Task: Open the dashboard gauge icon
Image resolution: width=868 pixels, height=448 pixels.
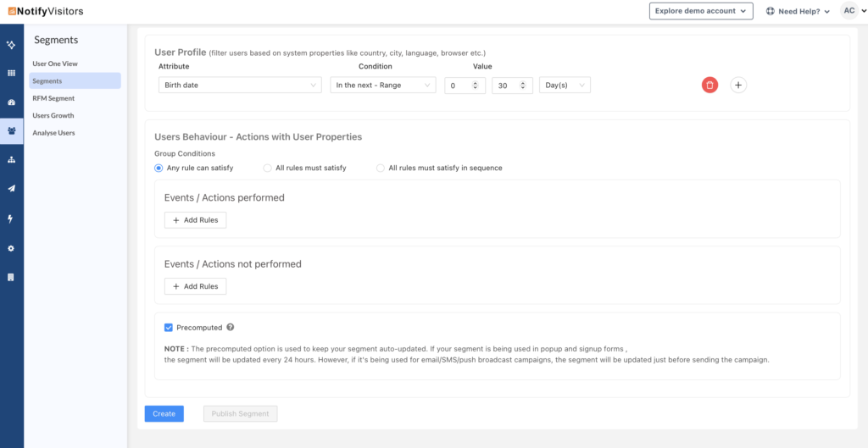Action: (x=11, y=102)
